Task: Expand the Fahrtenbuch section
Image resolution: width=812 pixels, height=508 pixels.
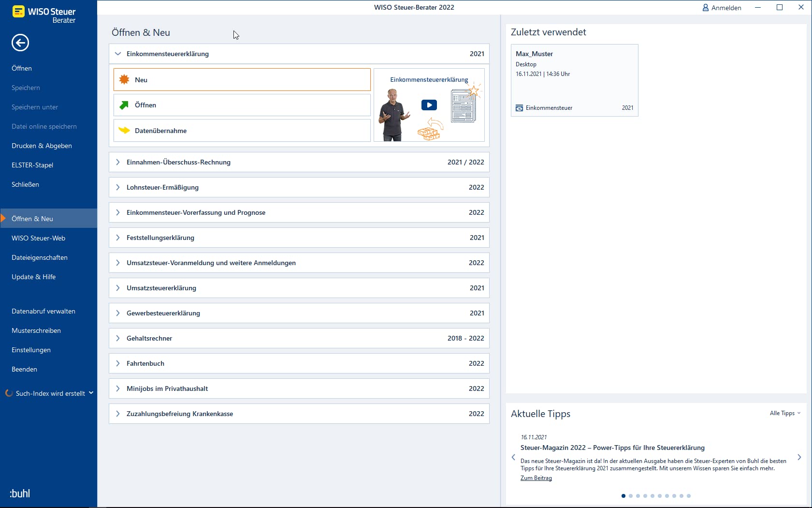Action: (118, 363)
